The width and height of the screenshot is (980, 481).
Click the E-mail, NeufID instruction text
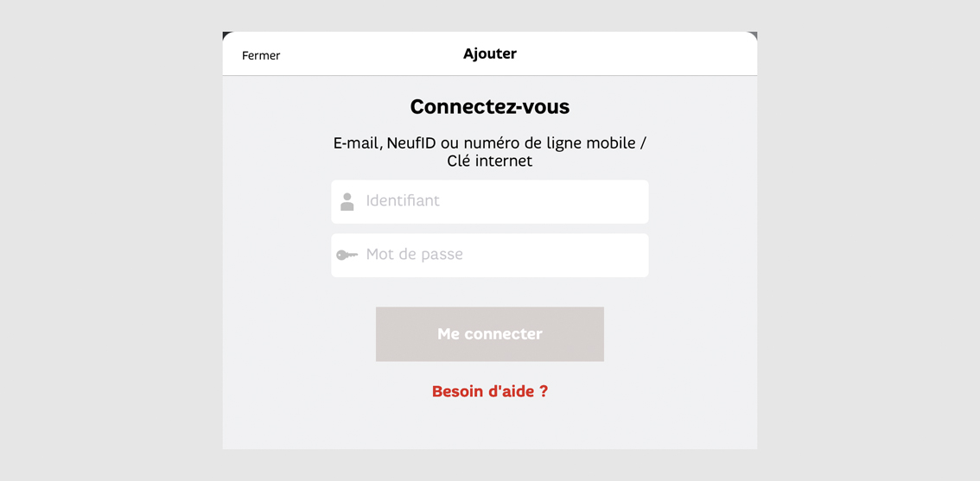490,152
